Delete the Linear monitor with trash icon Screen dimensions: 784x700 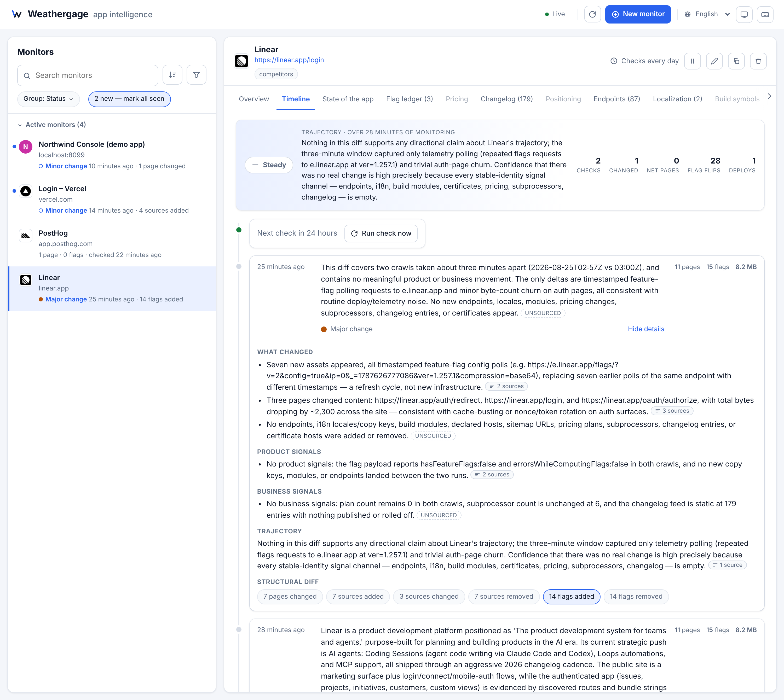point(758,61)
